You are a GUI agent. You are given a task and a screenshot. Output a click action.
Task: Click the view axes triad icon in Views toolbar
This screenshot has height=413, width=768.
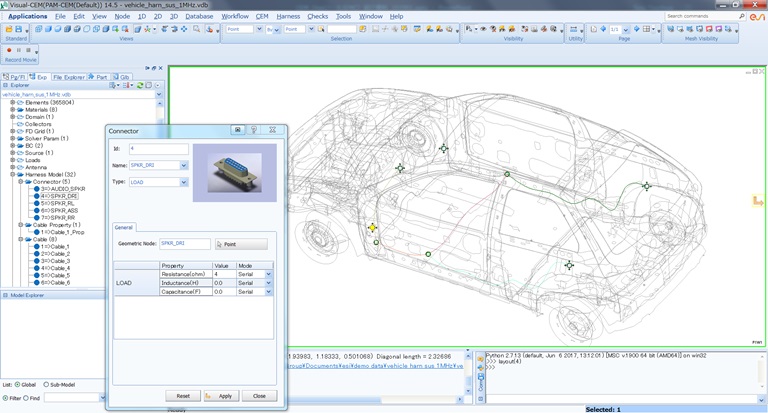[147, 29]
